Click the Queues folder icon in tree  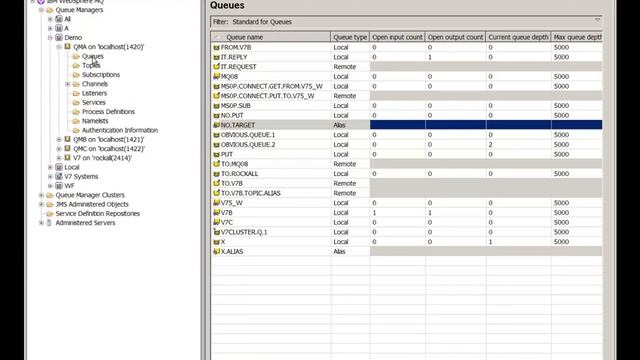click(x=76, y=56)
